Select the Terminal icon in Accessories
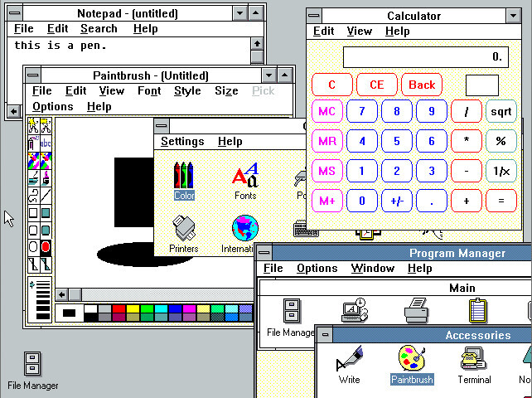 [474, 365]
